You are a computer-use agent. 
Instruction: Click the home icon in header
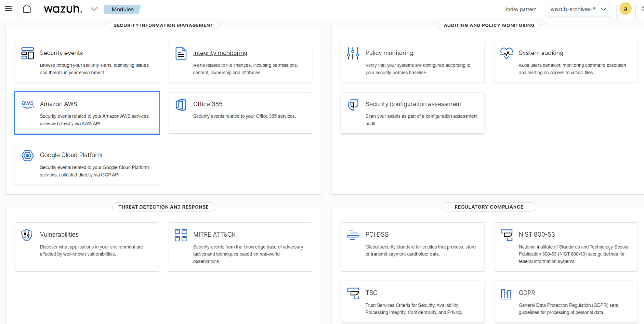pos(27,9)
